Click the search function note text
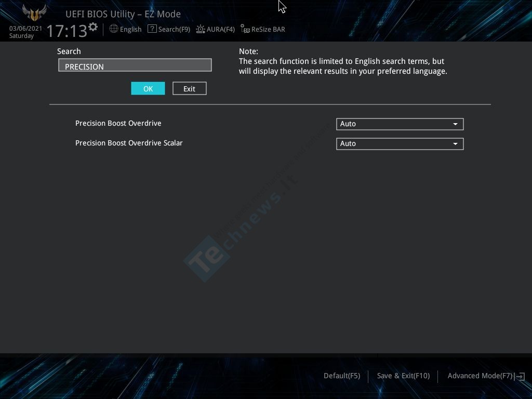The image size is (532, 399). coord(343,66)
